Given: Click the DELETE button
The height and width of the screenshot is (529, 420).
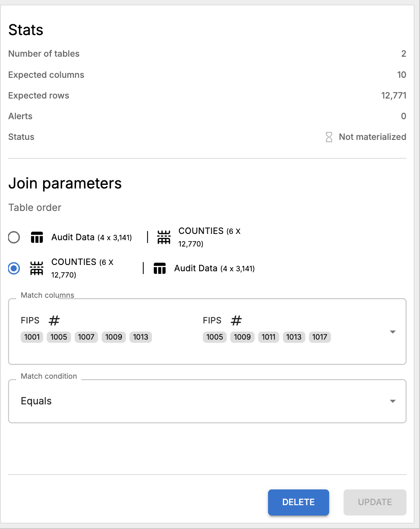Looking at the screenshot, I should tap(299, 502).
